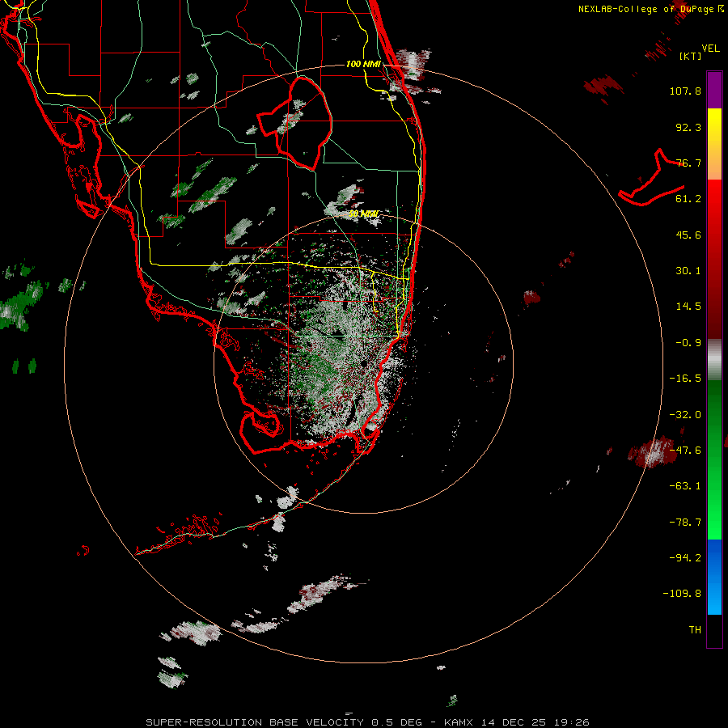This screenshot has height=728, width=728.
Task: Click the KAMX station identifier
Action: click(459, 722)
